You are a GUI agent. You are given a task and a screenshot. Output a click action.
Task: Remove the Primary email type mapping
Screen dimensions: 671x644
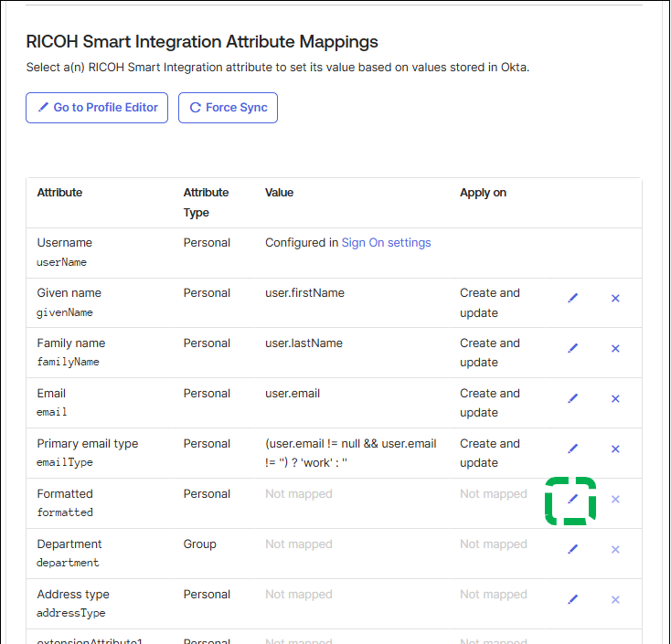pos(615,449)
